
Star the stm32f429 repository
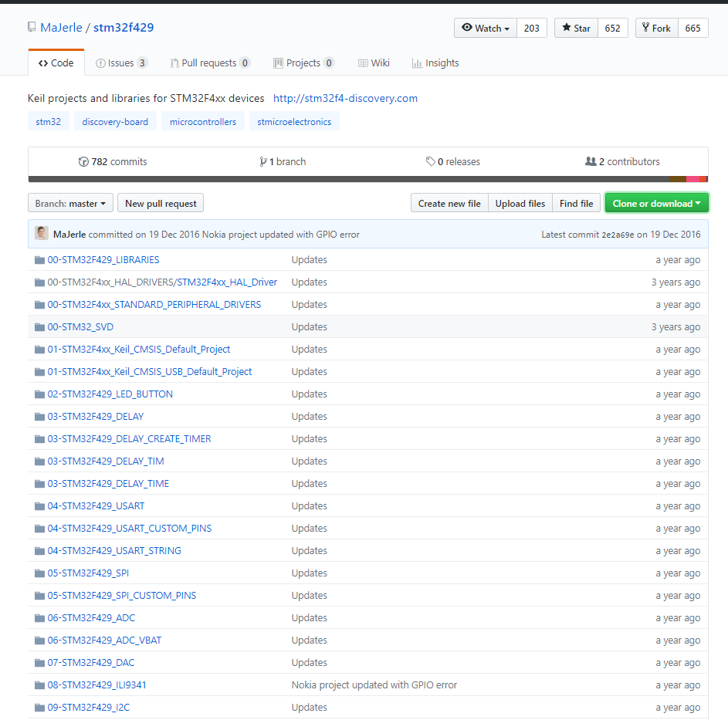[x=576, y=28]
